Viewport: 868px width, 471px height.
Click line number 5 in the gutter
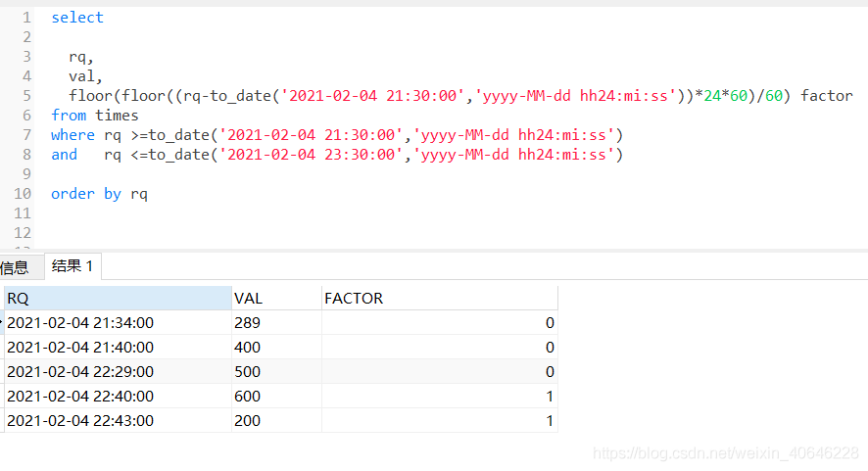[26, 96]
